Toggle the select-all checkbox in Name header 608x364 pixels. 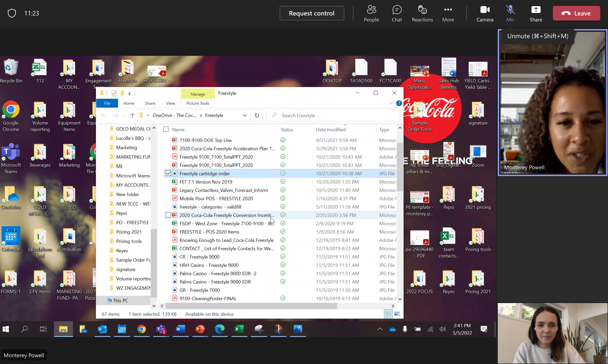(x=166, y=129)
